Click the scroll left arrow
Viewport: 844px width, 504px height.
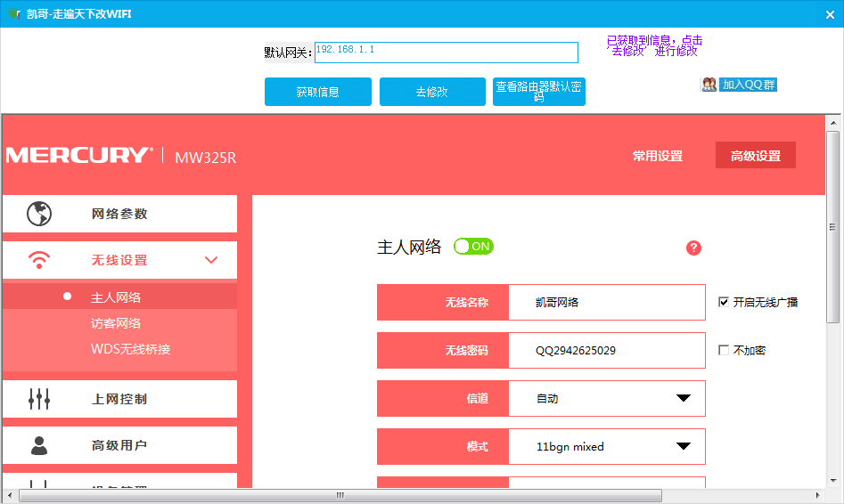pos(10,495)
